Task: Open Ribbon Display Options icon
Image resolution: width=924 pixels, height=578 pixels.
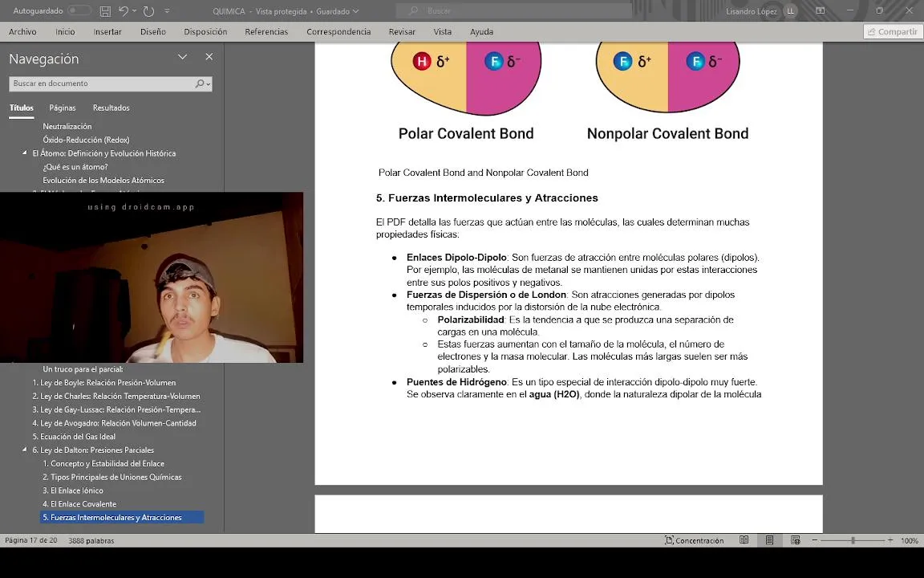Action: coord(821,10)
